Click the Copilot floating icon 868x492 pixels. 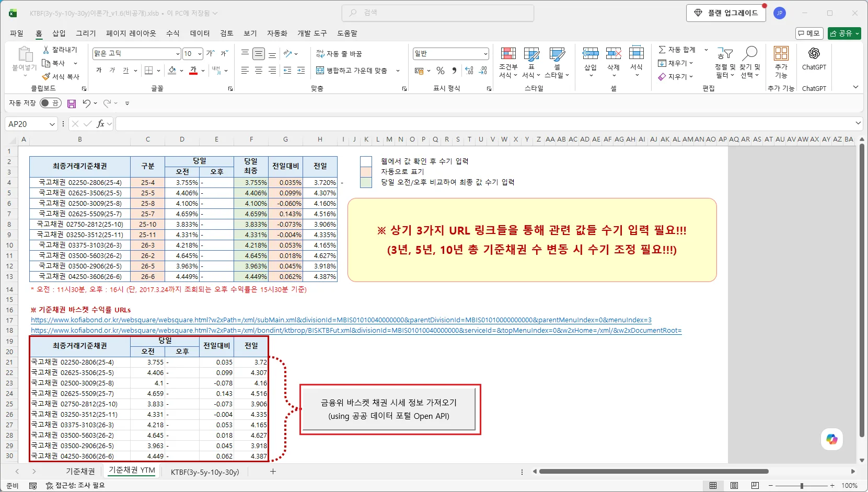(832, 439)
